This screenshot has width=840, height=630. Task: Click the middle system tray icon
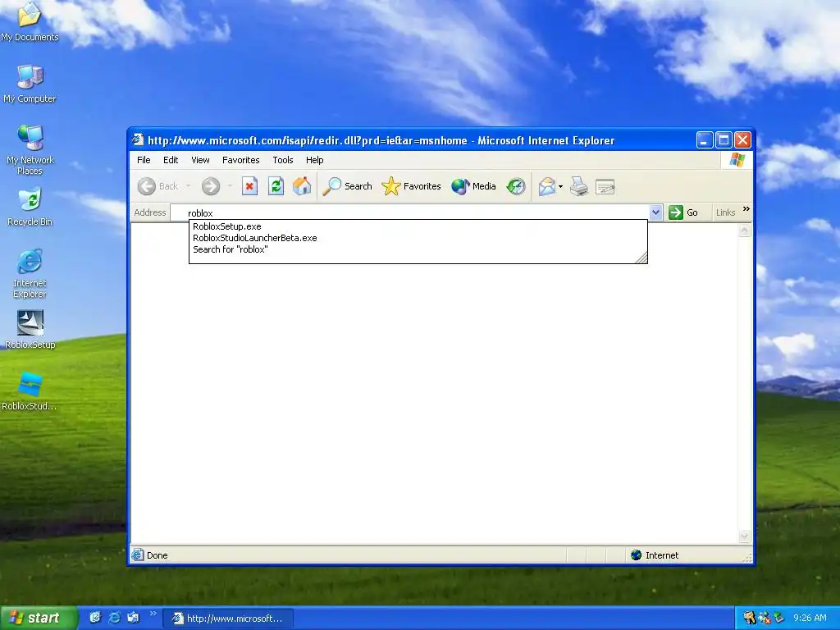(x=764, y=618)
